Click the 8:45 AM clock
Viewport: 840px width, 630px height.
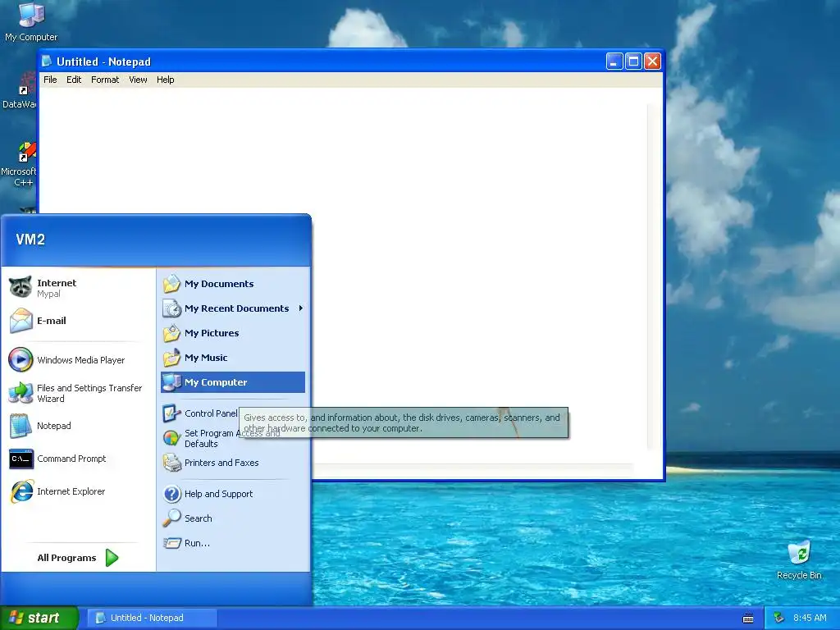(x=810, y=618)
